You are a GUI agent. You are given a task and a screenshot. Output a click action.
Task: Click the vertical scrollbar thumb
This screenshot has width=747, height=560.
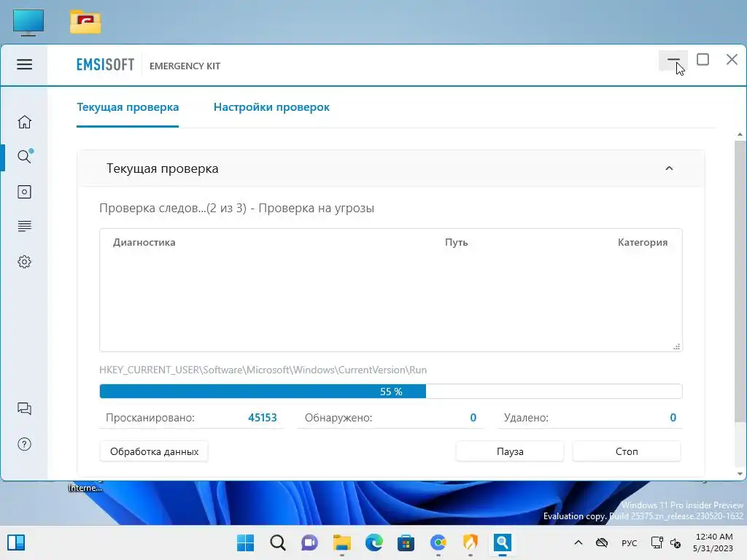coord(740,281)
